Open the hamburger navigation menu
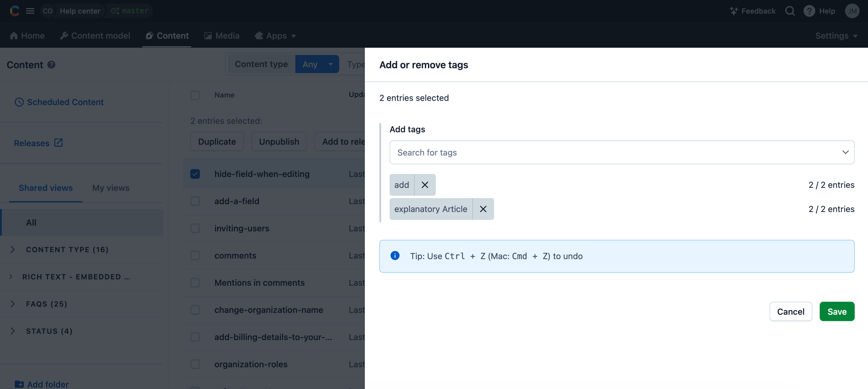868x389 pixels. pos(30,11)
